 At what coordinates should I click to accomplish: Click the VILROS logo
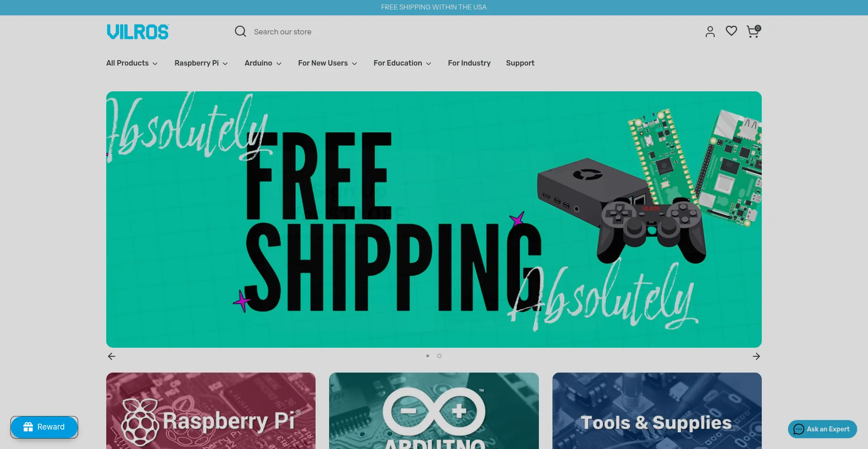[x=138, y=32]
